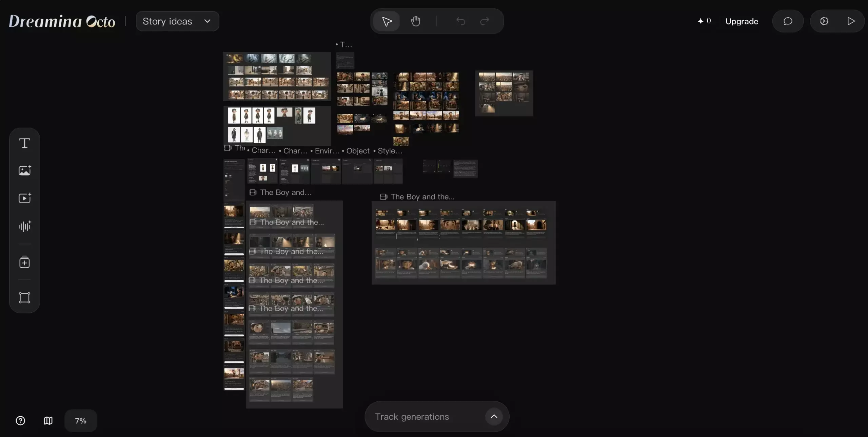The width and height of the screenshot is (868, 437).
Task: Open the chat comments icon
Action: (788, 21)
